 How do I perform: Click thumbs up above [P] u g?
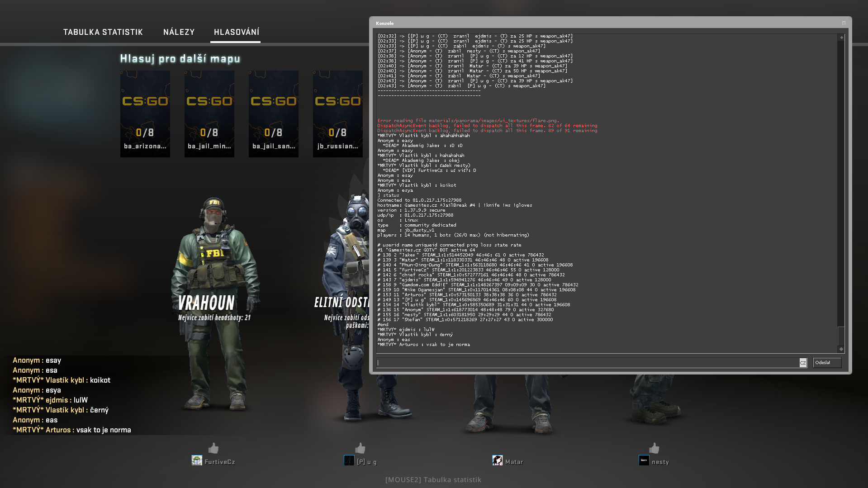click(x=360, y=448)
